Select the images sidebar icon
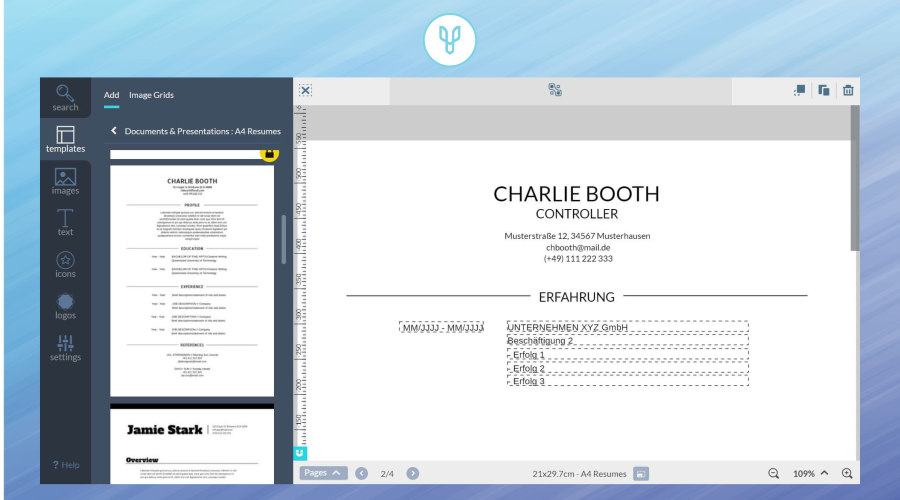This screenshot has width=900, height=500. tap(65, 181)
